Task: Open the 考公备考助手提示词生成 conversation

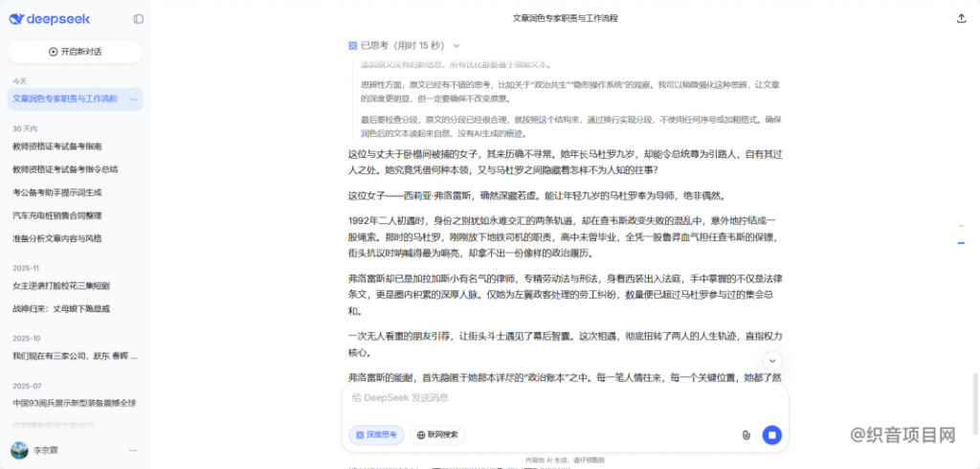Action: point(75,192)
